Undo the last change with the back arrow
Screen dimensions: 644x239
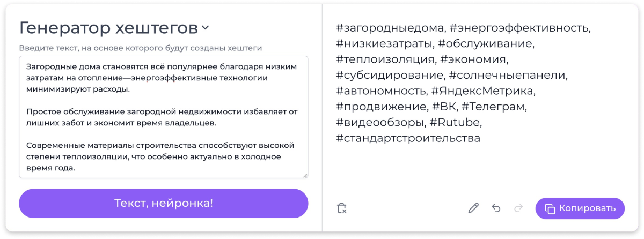point(496,208)
